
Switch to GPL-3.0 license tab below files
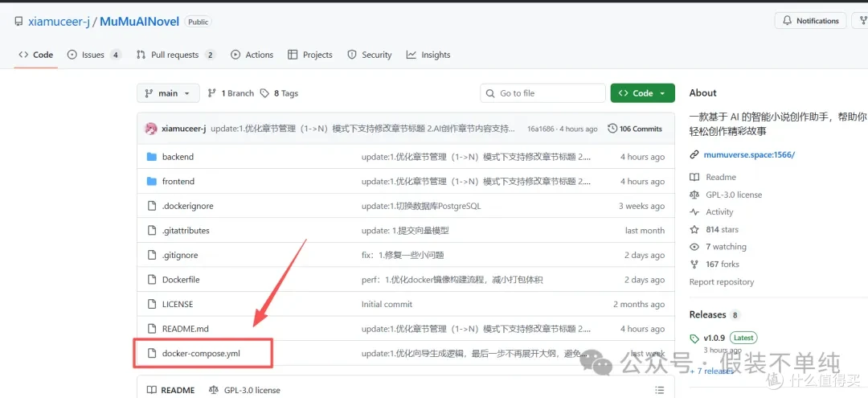point(244,390)
